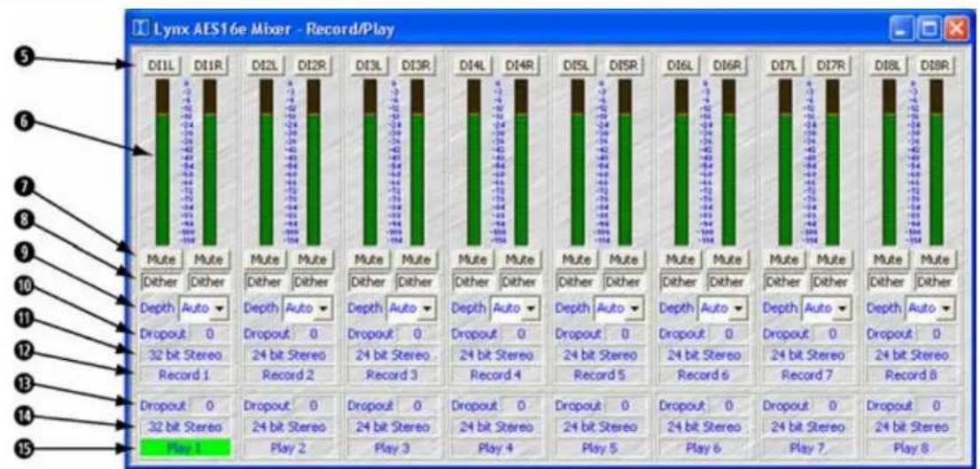The width and height of the screenshot is (980, 469).
Task: Toggle Mute under the DI2L meter
Action: [x=266, y=258]
